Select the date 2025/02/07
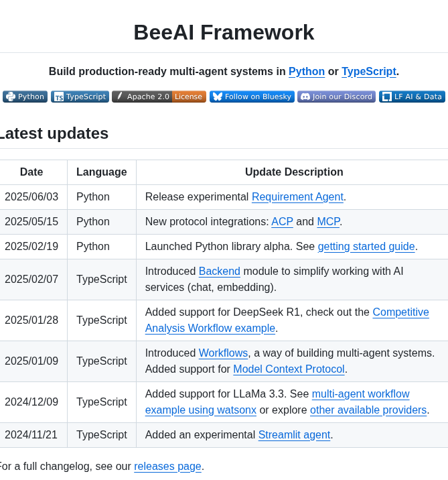This screenshot has height=480, width=448. tap(31, 279)
